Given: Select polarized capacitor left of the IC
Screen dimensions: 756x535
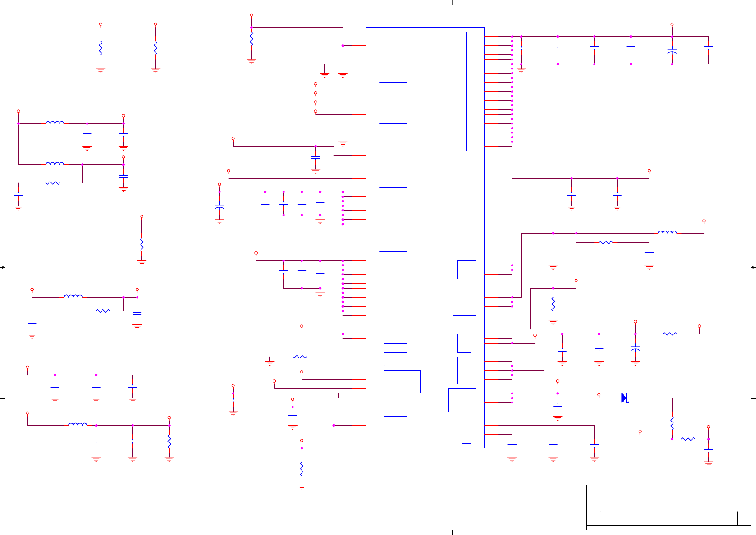Looking at the screenshot, I should click(219, 206).
